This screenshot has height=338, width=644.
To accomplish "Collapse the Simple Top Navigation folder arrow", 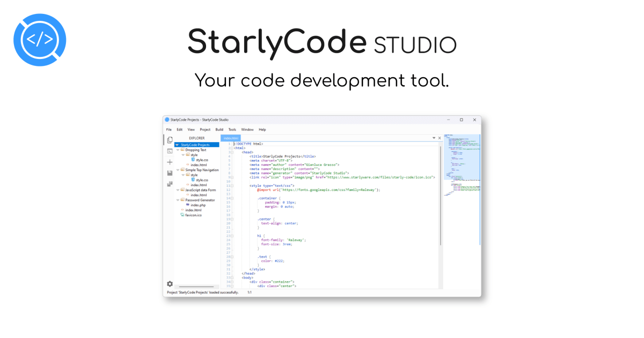I will click(178, 170).
